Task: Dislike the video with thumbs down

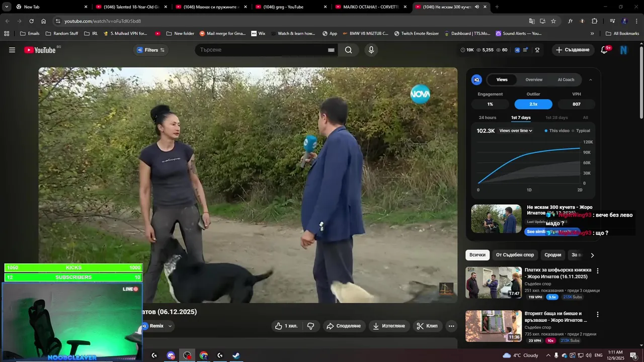Action: click(x=311, y=326)
